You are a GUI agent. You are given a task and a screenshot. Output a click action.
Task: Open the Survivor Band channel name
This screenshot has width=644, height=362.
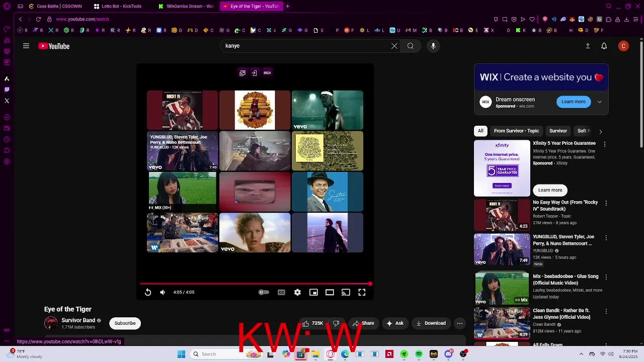(78, 320)
